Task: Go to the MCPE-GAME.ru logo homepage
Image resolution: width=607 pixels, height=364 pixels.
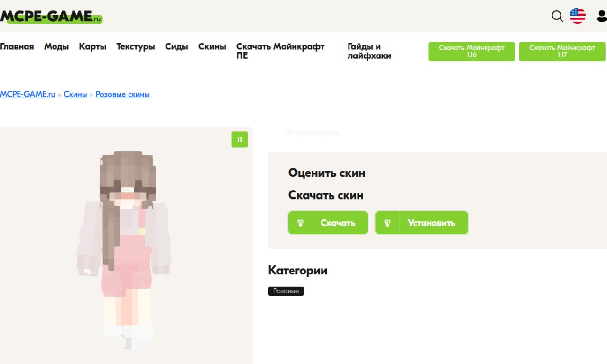Action: pos(51,17)
